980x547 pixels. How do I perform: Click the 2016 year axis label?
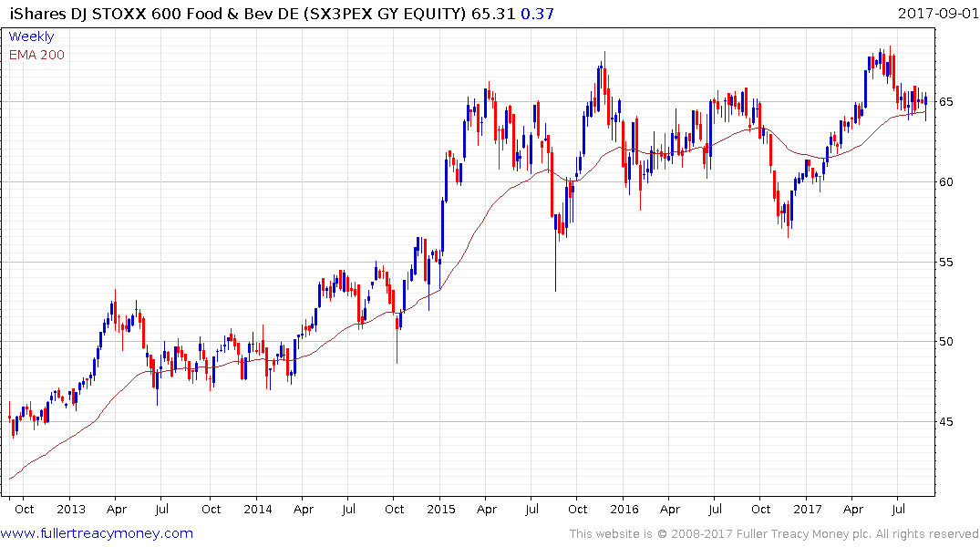tap(624, 509)
